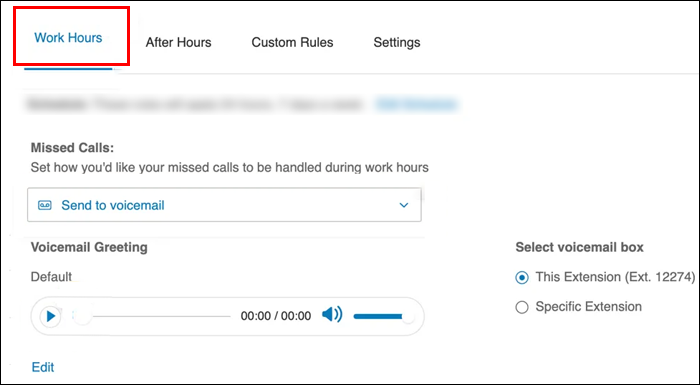
Task: Select the highlighted Work Hours tab
Action: pyautogui.click(x=68, y=38)
